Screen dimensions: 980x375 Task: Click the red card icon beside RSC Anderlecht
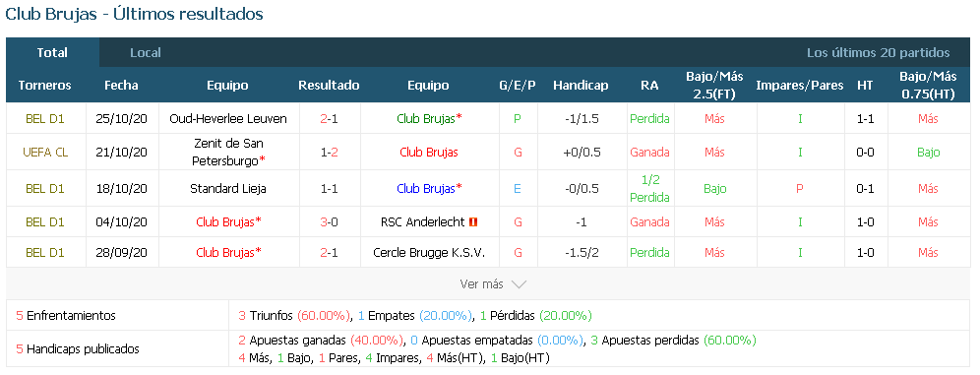pos(473,221)
